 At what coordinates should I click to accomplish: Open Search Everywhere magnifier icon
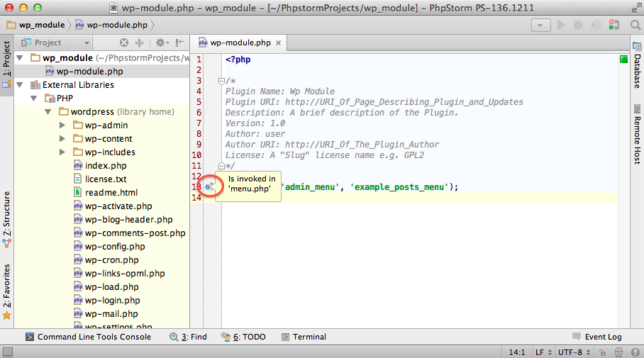635,26
